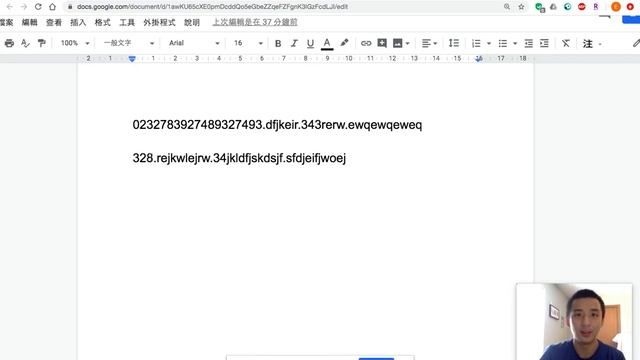Screen dimensions: 640x360
Task: Open the purple R extension icon
Action: point(596,7)
